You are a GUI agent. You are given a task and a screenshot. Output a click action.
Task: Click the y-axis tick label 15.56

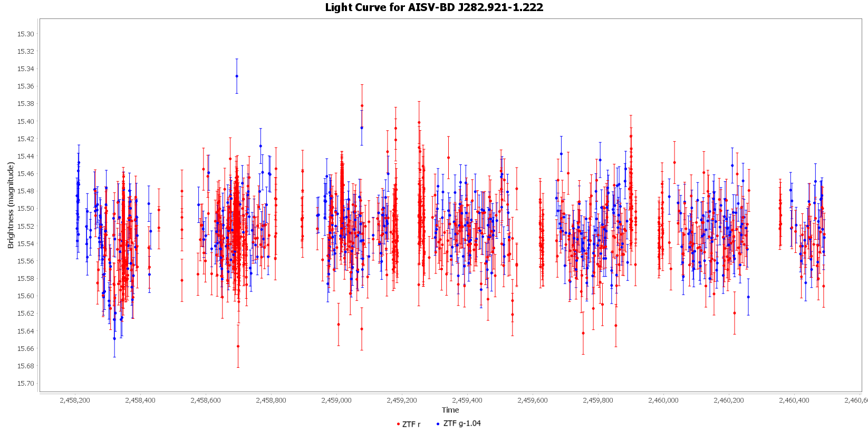[x=25, y=261]
